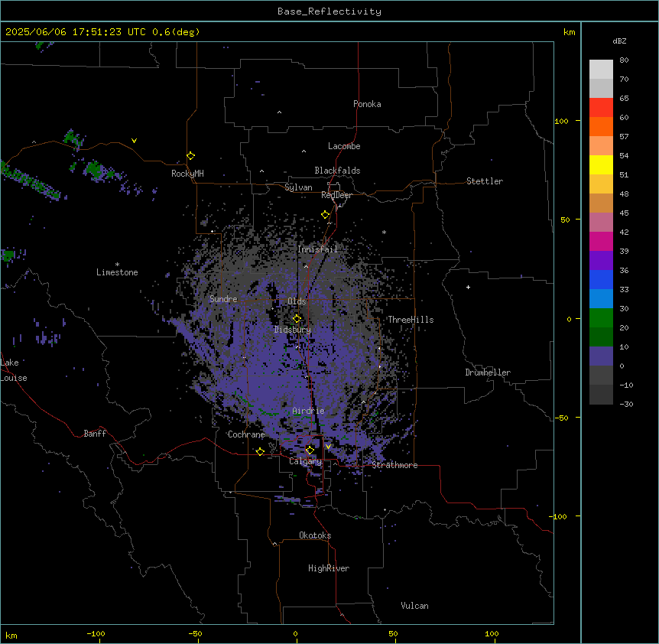
Task: Click the Olds town label
Action: (x=297, y=301)
